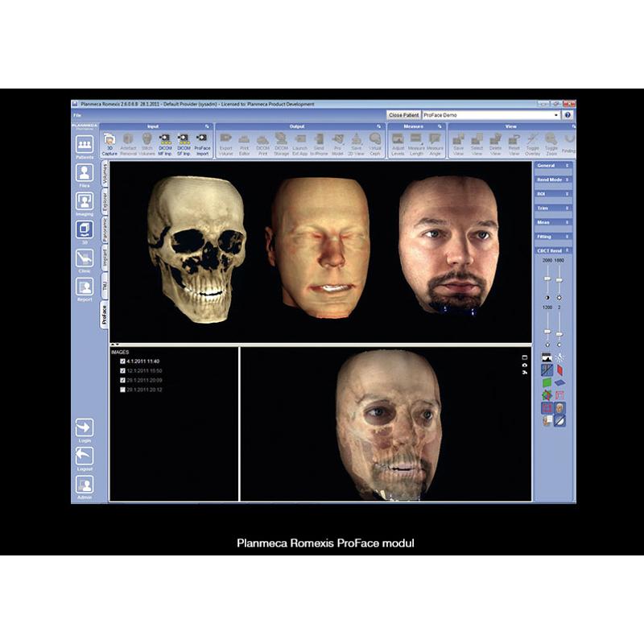Click DICOM SF Import
This screenshot has height=644, width=644.
coord(184,144)
